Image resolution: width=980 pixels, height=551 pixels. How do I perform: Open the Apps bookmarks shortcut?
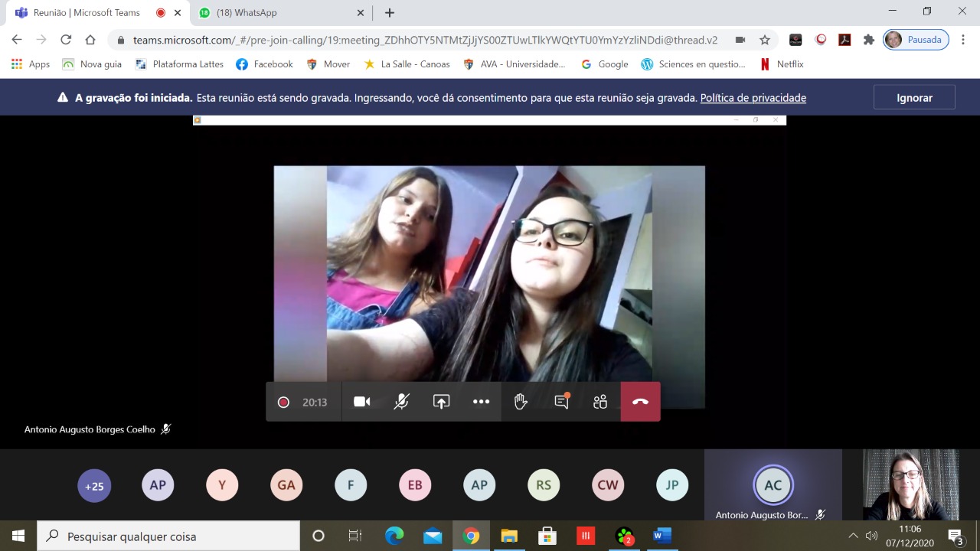coord(31,64)
